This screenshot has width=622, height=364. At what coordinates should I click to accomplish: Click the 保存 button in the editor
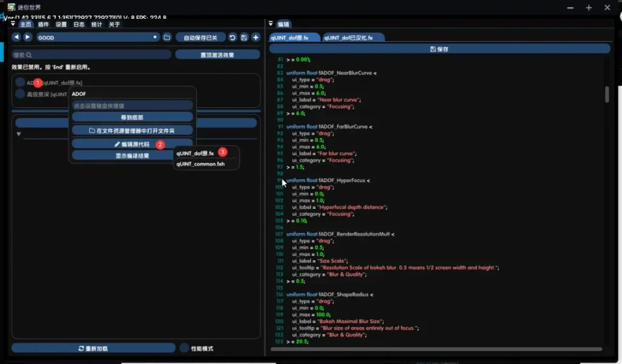click(439, 49)
